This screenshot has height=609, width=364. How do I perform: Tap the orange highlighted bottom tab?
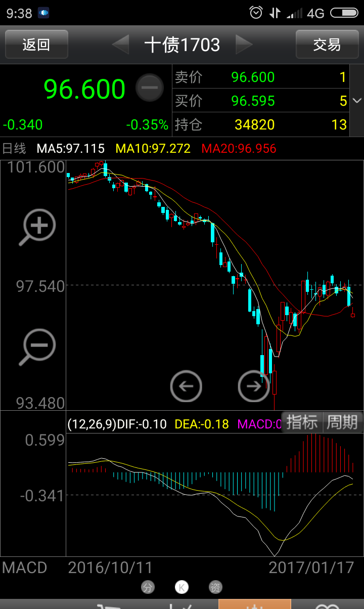(x=255, y=604)
